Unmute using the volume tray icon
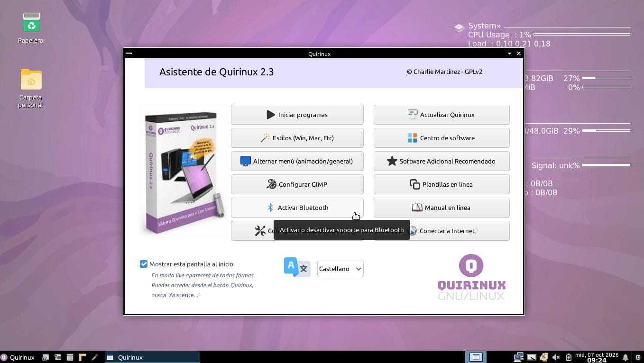Screen dimensions: 644x363 point(556,357)
